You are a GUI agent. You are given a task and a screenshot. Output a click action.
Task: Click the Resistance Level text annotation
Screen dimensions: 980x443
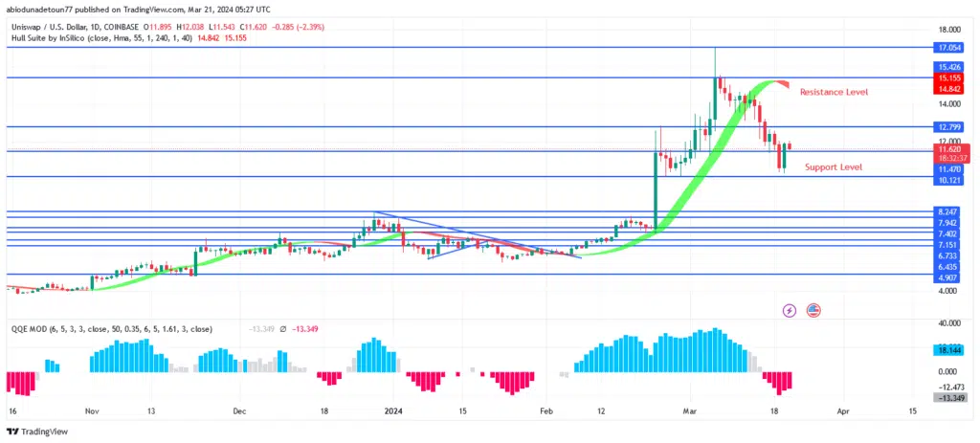834,92
